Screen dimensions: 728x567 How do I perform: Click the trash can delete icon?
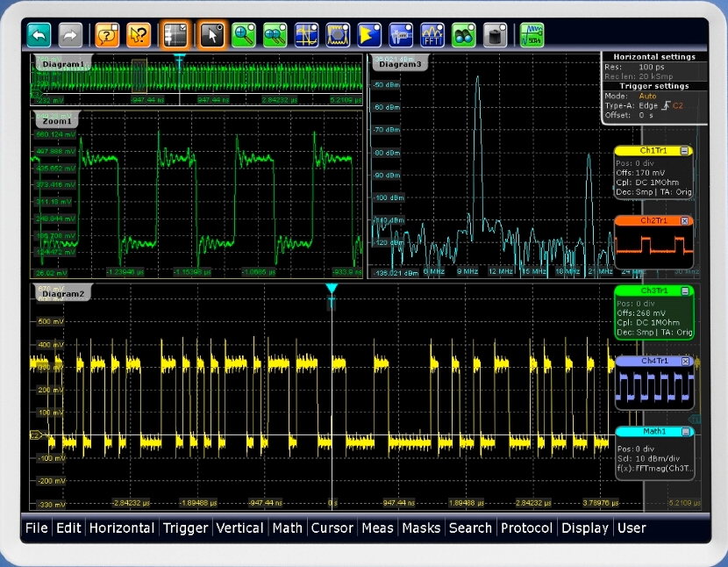pos(495,35)
